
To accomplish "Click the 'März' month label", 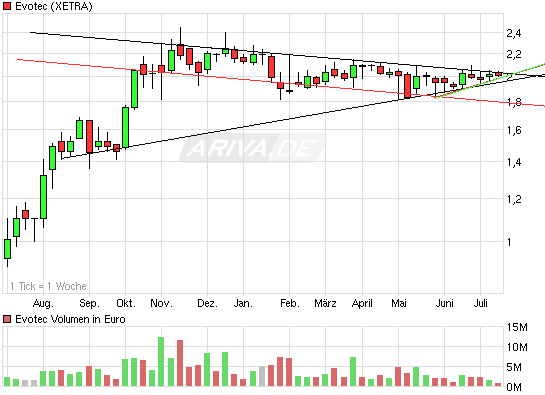I will pos(325,303).
